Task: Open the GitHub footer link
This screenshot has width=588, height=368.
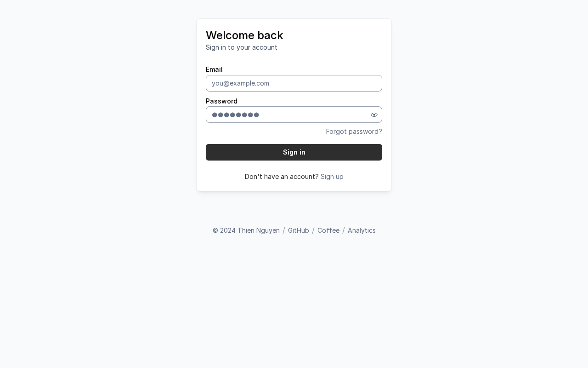Action: (x=299, y=230)
